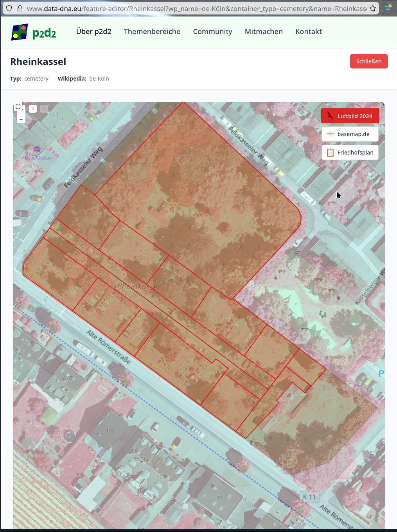This screenshot has width=397, height=532.
Task: Open the Themenbereiche menu
Action: 152,32
